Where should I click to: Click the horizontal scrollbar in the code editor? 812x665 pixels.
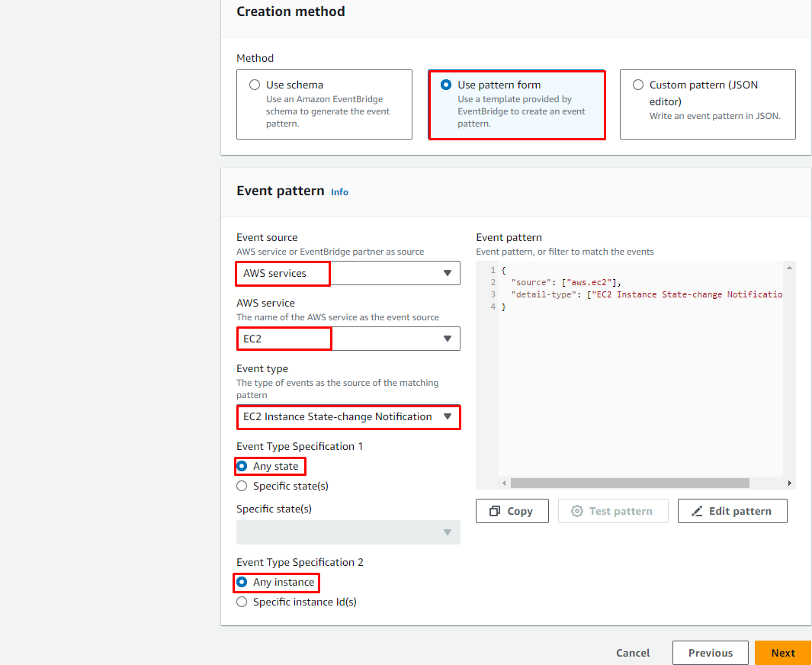(x=629, y=483)
